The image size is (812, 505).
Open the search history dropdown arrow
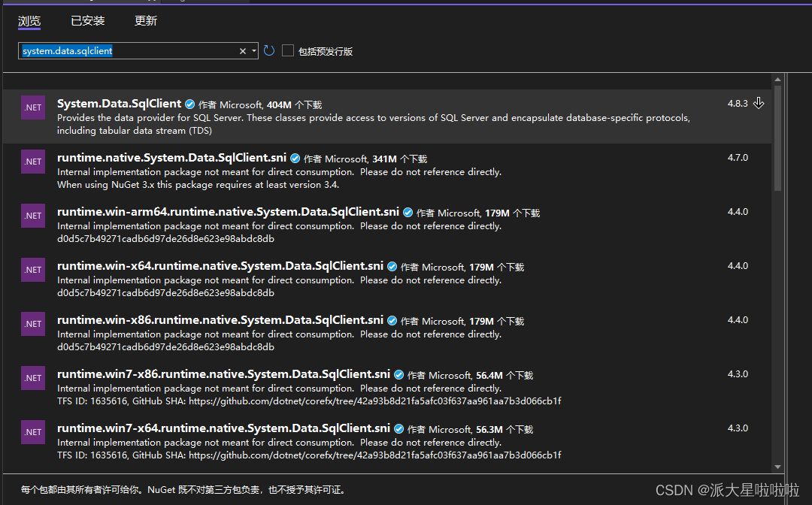(254, 50)
